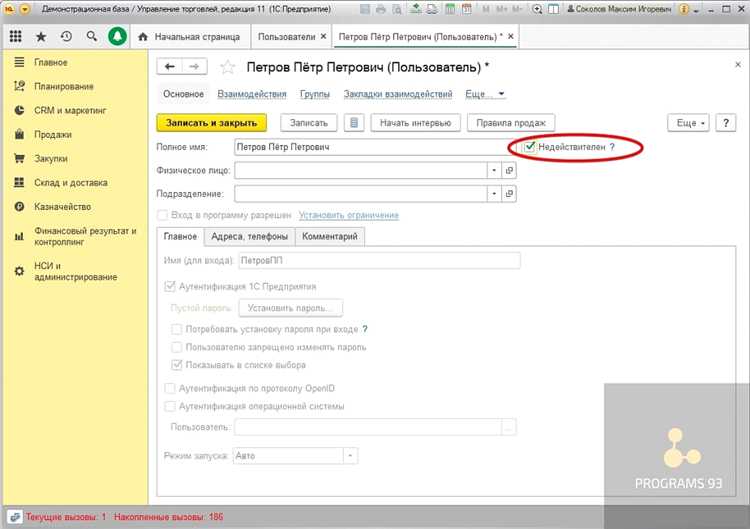The height and width of the screenshot is (529, 750).
Task: Click the 1C application logo icon
Action: point(9,9)
